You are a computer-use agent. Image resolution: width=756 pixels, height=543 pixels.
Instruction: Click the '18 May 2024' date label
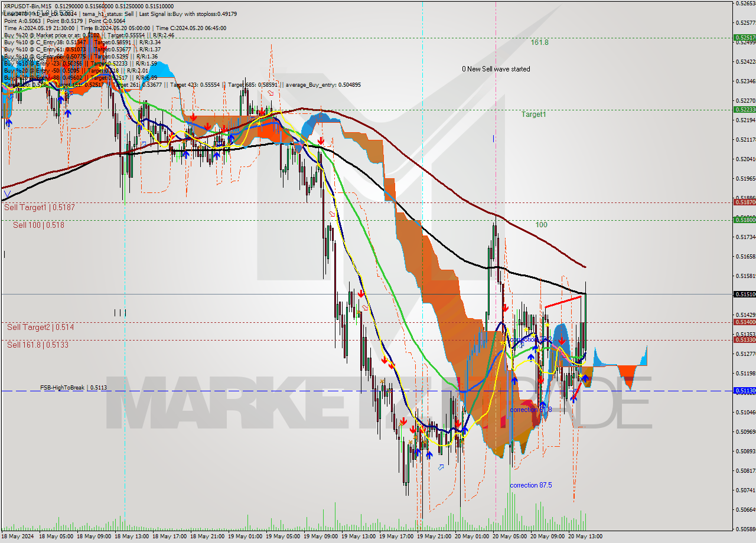pyautogui.click(x=18, y=537)
